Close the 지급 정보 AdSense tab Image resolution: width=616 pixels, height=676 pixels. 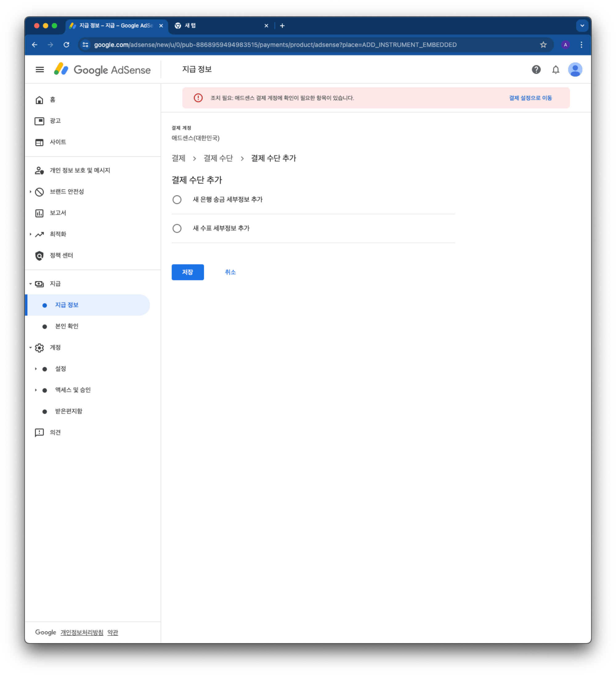pos(161,26)
